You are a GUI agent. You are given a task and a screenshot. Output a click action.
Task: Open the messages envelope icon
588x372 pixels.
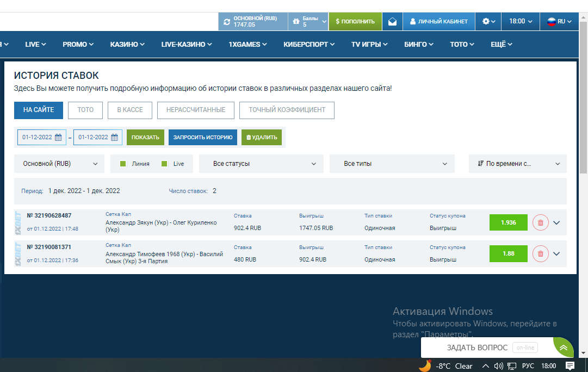(392, 22)
